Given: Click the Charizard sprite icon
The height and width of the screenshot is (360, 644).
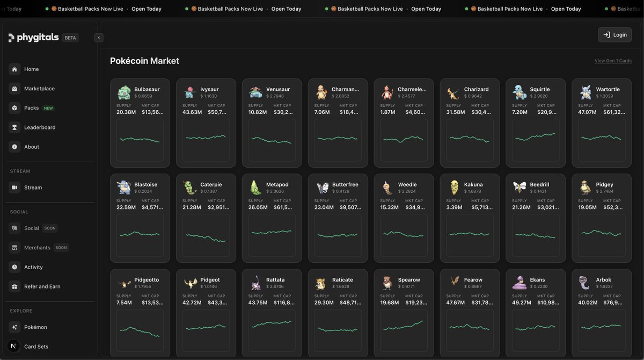Looking at the screenshot, I should pos(454,92).
